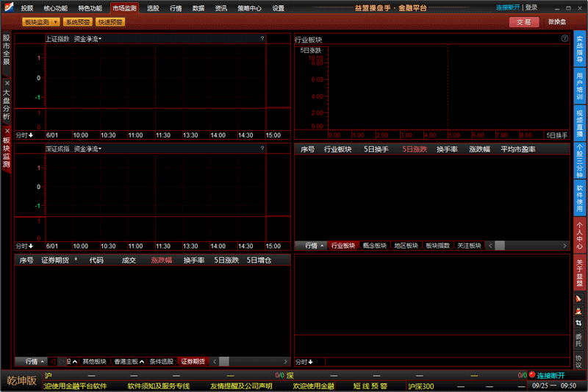Select the 地区板块 tab

coord(406,246)
